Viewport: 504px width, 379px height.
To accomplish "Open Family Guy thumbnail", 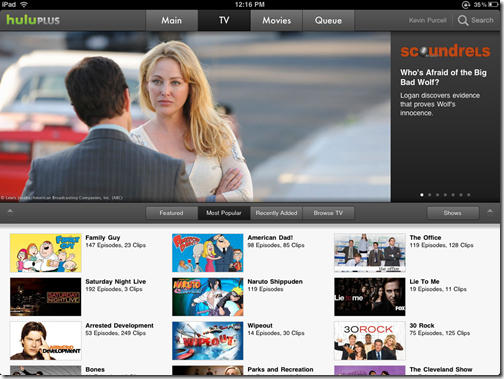I will (46, 253).
